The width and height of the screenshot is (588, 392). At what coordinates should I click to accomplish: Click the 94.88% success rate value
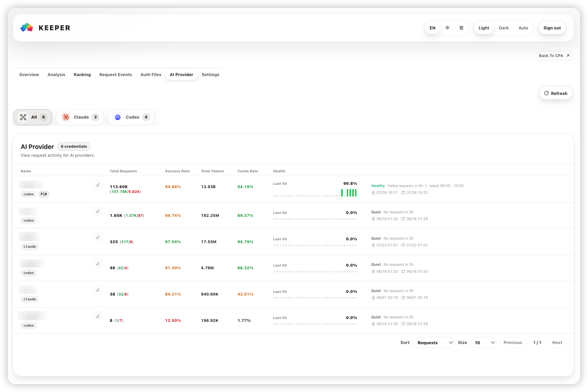[x=173, y=187]
